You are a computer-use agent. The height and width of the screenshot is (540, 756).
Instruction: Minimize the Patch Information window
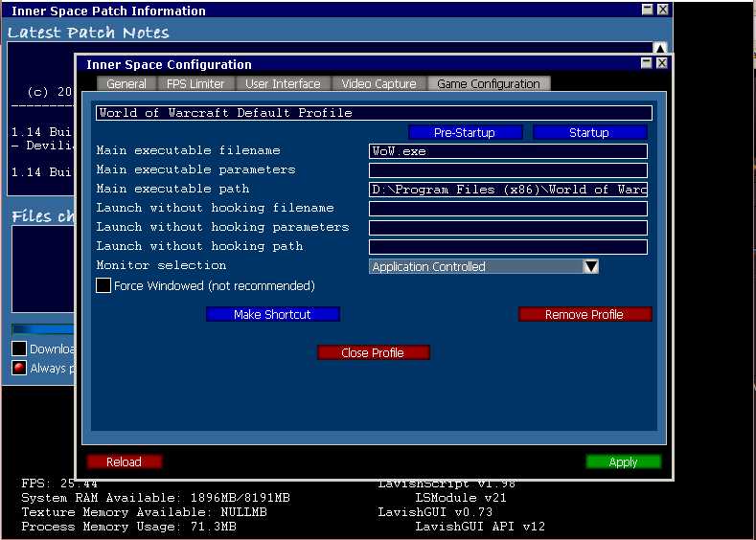(647, 10)
